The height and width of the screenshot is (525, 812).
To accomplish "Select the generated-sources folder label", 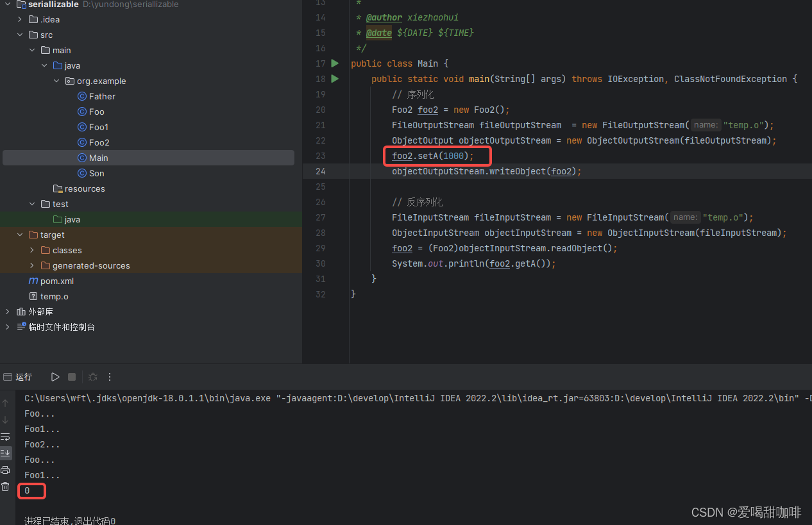I will pyautogui.click(x=91, y=265).
